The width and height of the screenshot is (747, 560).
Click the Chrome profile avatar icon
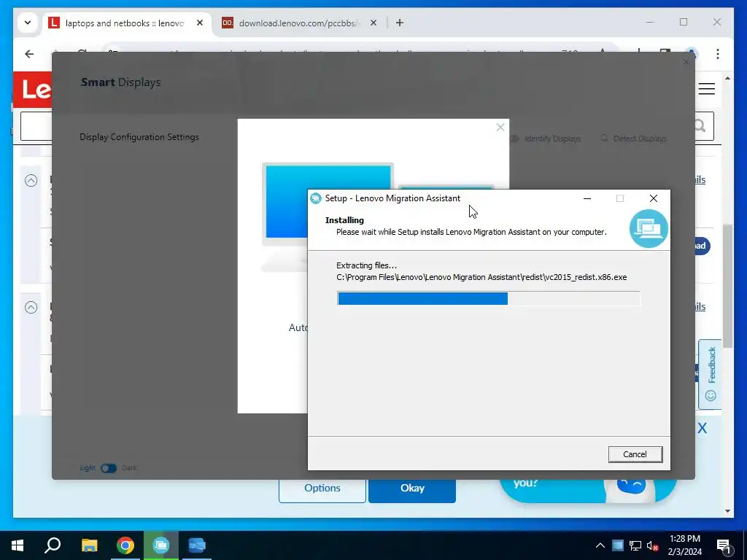[692, 54]
